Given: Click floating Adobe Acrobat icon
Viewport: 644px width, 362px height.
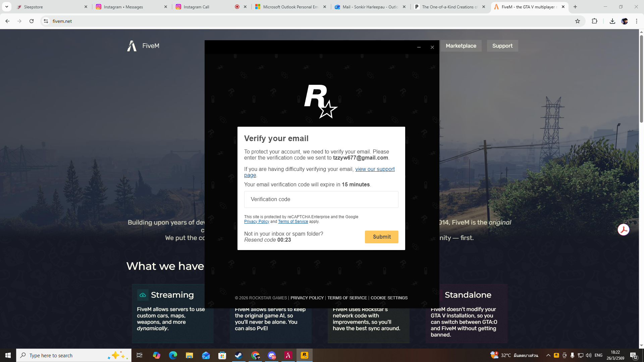Looking at the screenshot, I should click(x=623, y=230).
